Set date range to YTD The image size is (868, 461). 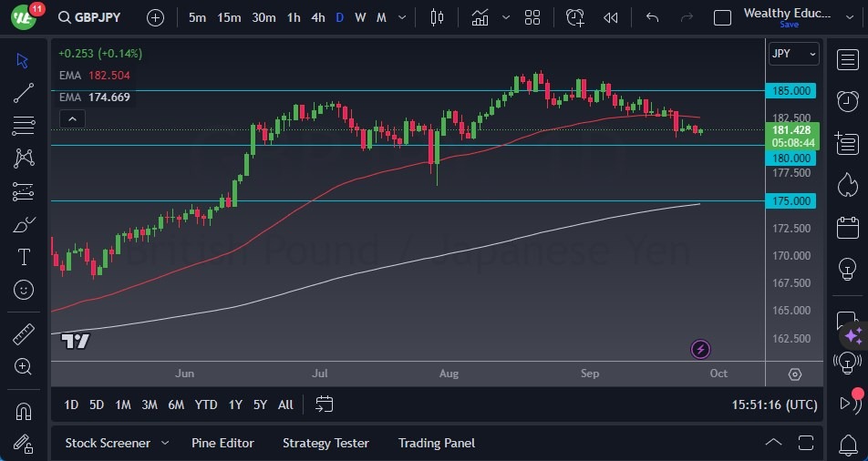click(x=206, y=405)
